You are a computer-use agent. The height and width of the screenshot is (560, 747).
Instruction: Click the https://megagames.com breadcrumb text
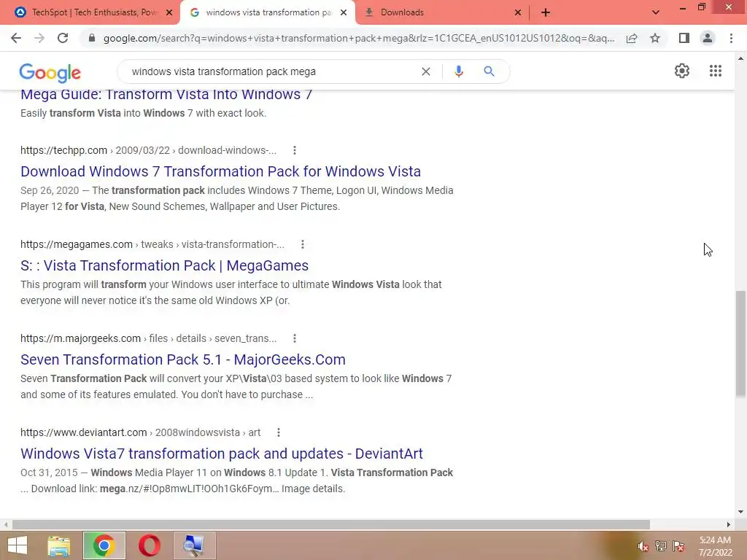(76, 244)
